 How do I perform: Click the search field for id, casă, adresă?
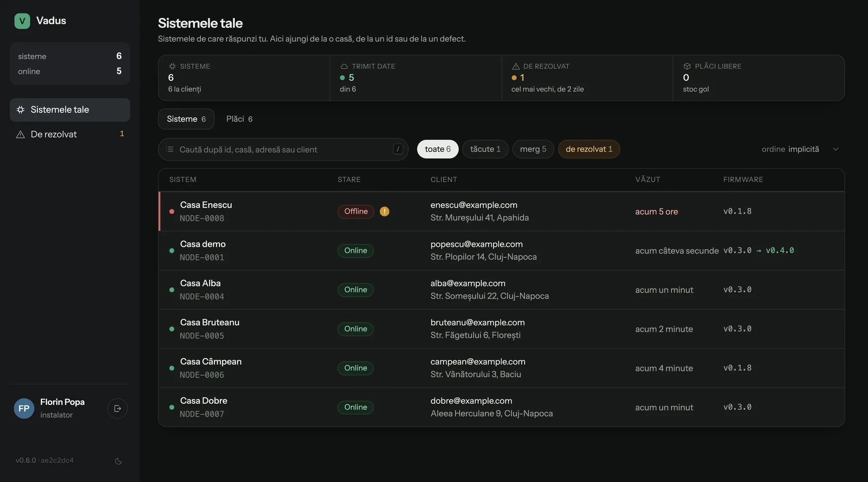click(x=283, y=149)
